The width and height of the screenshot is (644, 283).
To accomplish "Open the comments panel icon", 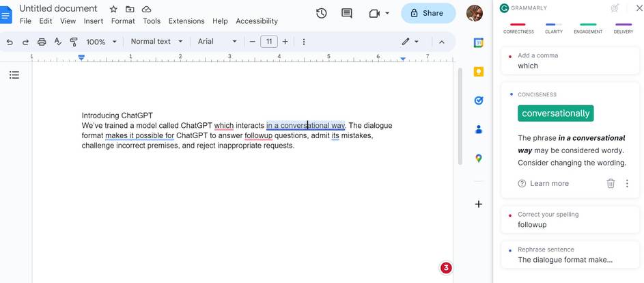I will pyautogui.click(x=346, y=14).
